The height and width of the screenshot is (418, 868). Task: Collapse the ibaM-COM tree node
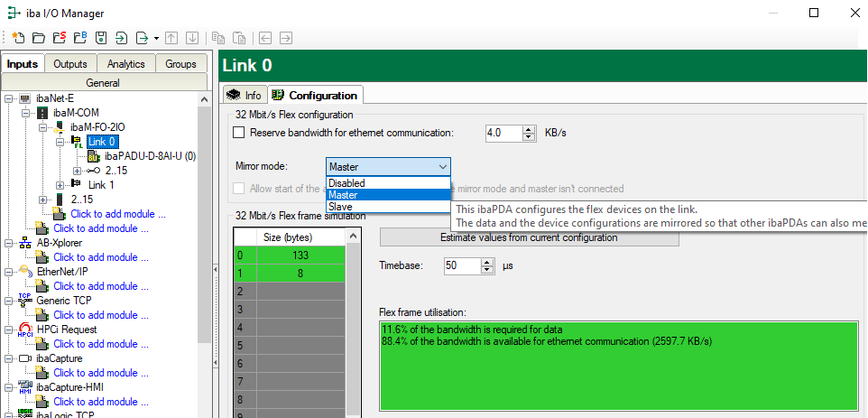coord(25,113)
